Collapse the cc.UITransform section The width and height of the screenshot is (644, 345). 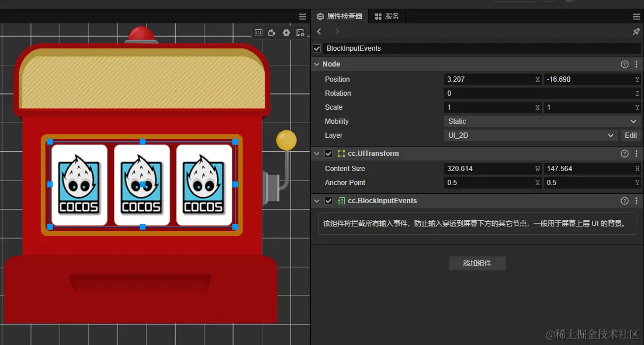coord(317,154)
